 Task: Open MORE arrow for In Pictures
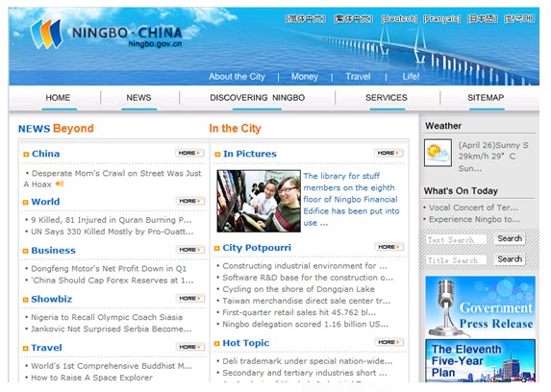388,153
